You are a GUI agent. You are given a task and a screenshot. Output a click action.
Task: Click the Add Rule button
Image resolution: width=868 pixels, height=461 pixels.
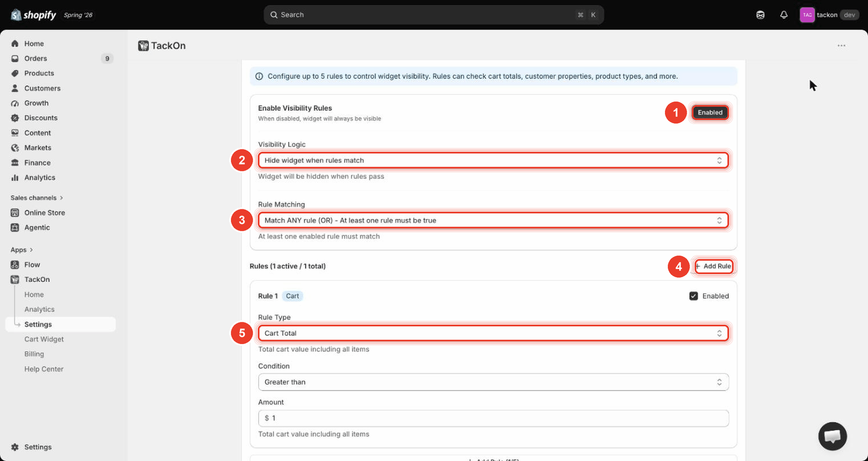tap(713, 266)
